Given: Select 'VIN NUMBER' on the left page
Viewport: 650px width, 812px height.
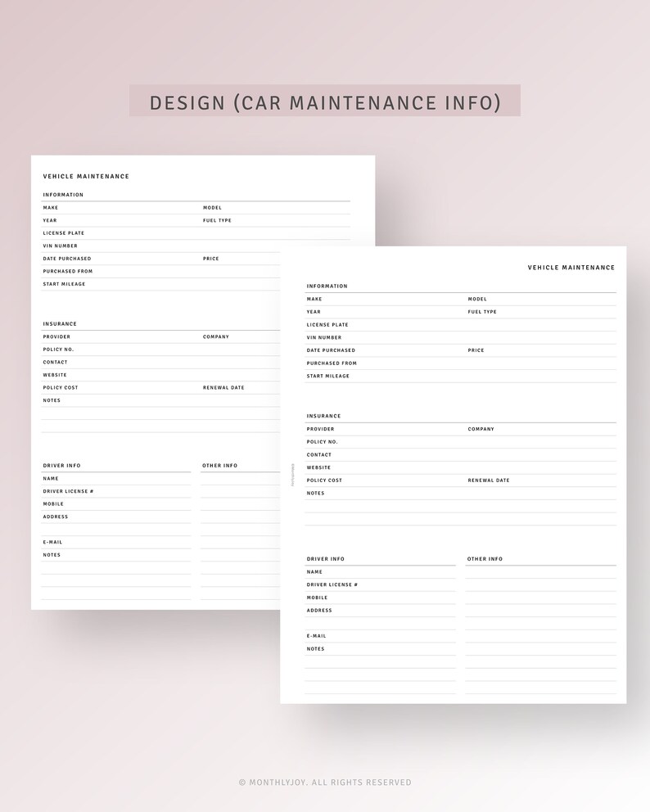Looking at the screenshot, I should (x=60, y=246).
